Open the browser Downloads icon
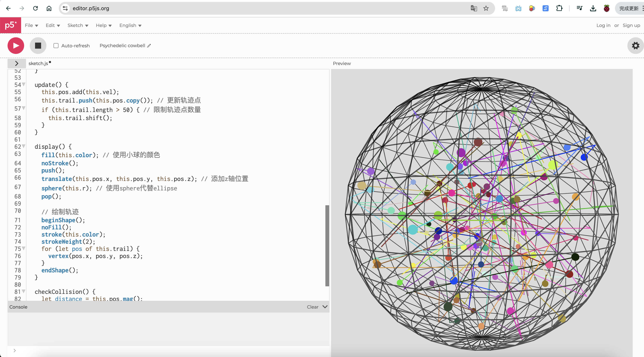This screenshot has width=644, height=357. point(593,8)
